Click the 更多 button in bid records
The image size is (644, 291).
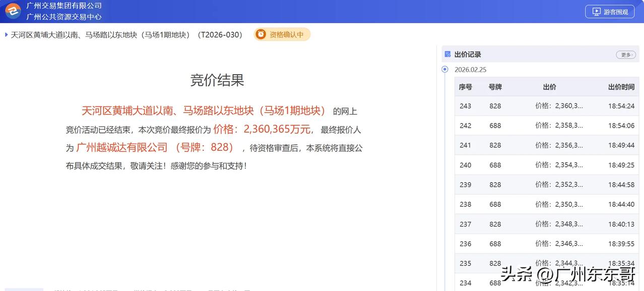coord(625,54)
